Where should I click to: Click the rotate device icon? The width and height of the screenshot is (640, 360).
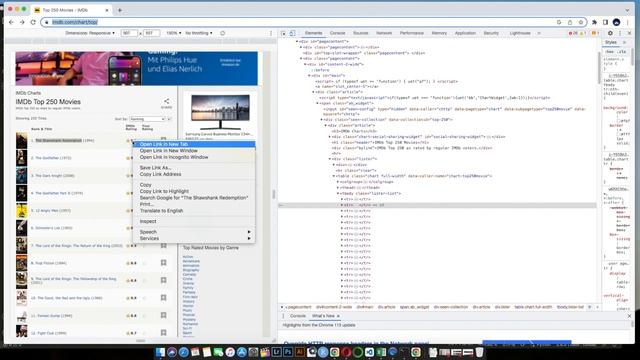pos(222,33)
